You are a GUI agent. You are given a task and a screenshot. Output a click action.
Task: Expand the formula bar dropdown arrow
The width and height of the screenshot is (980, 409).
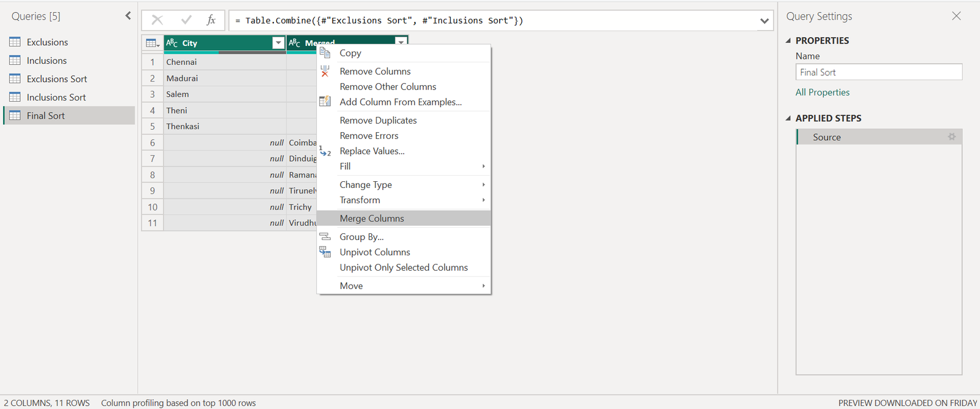point(764,21)
